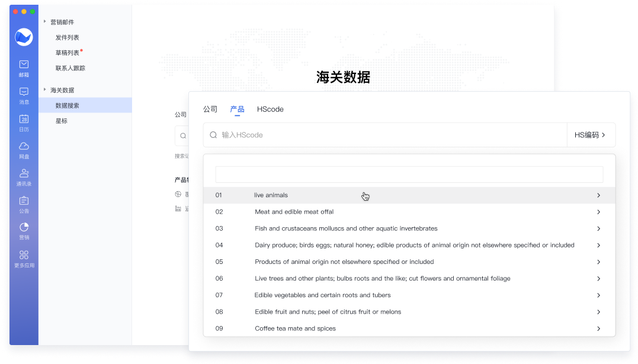Open 联系人跟踪 in the sidebar

[70, 68]
